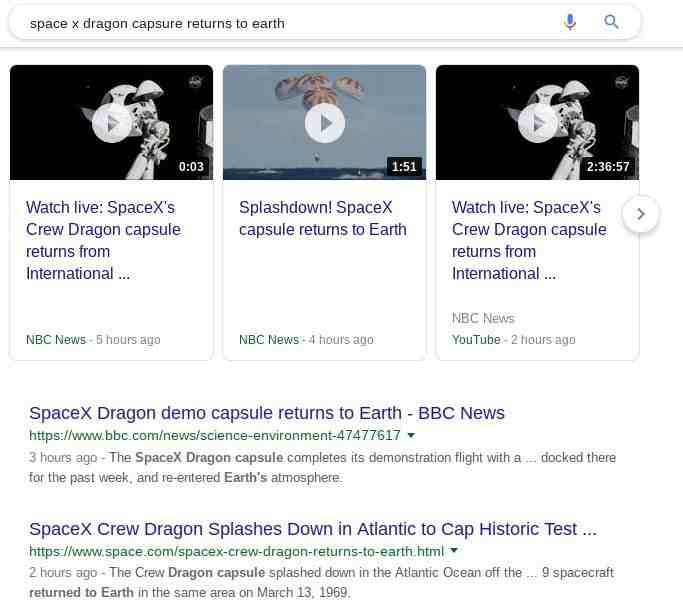Expand dropdown arrow beside space.com URL
Screen dimensions: 683x604
454,550
